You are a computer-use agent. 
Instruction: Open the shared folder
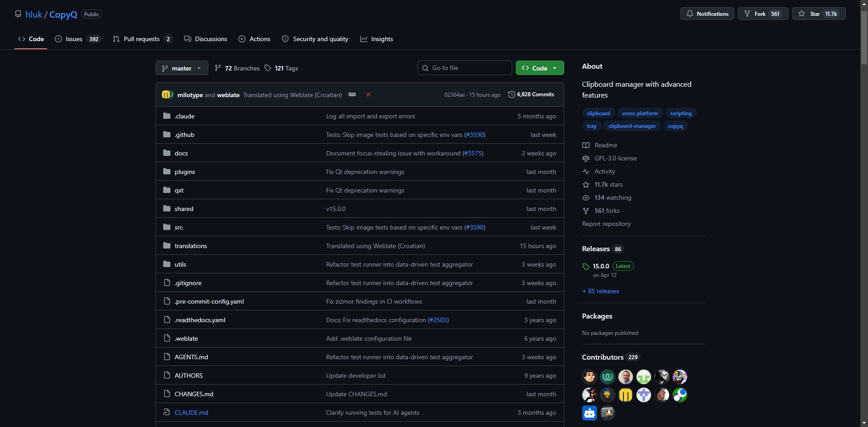click(x=184, y=209)
